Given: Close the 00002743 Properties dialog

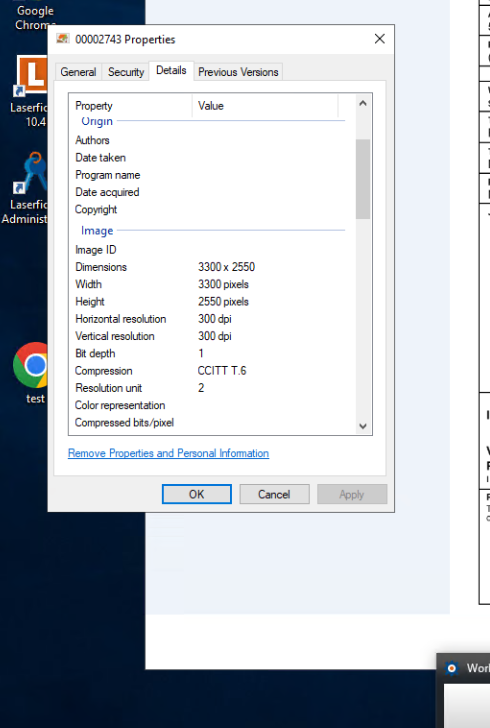Looking at the screenshot, I should [379, 39].
